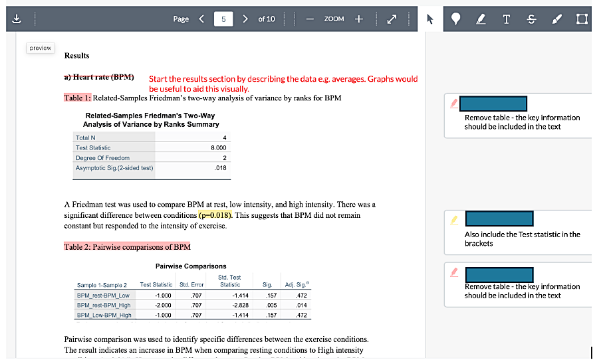
Task: Click the page number input field
Action: pos(223,19)
